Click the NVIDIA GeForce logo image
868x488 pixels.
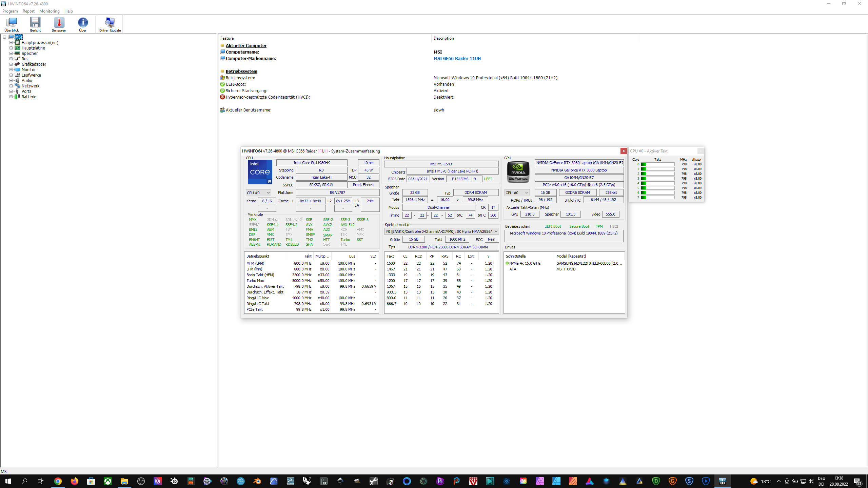pyautogui.click(x=518, y=172)
